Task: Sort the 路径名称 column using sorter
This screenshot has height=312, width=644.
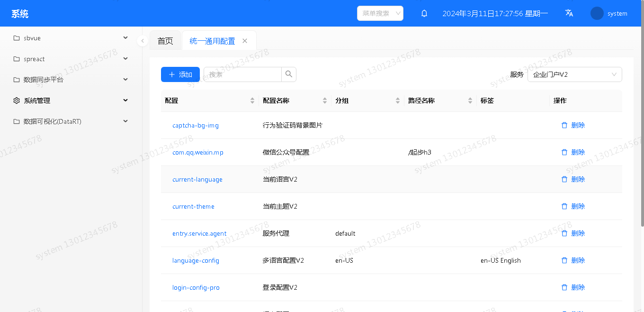Action: (x=470, y=101)
